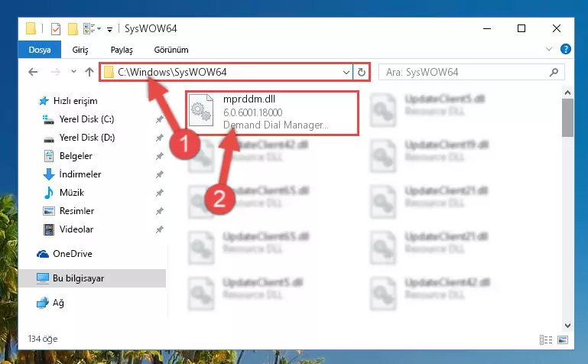Open the recent locations dropdown

click(x=73, y=72)
